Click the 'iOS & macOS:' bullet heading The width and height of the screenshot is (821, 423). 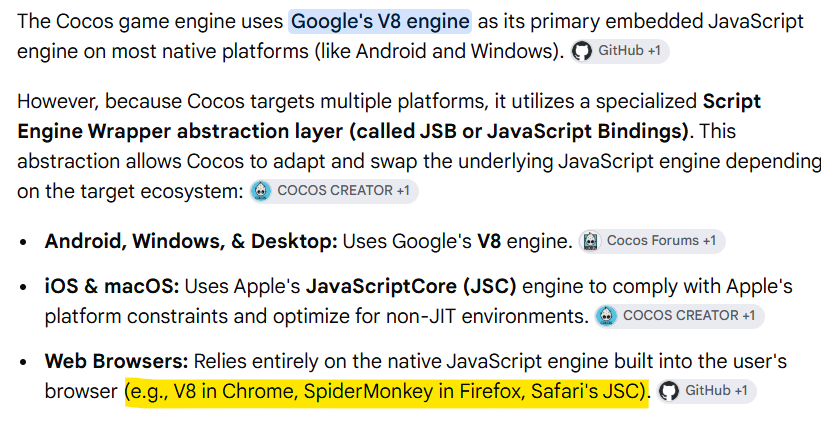[x=112, y=286]
